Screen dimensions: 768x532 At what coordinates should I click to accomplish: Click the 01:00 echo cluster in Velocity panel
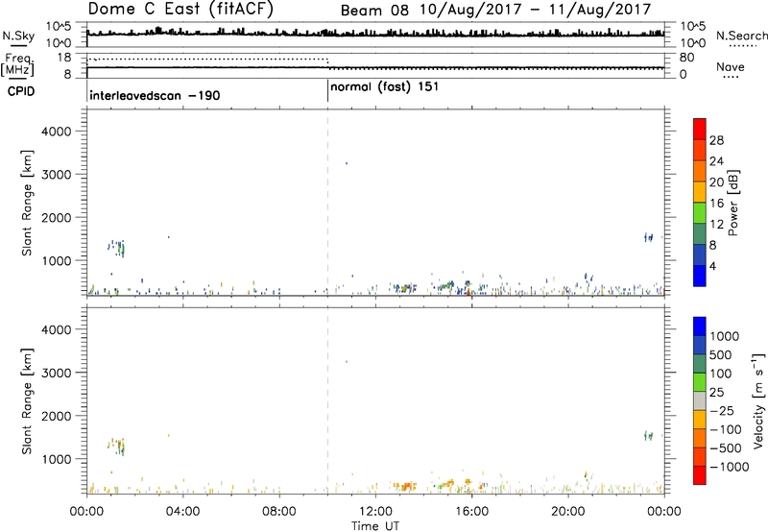(x=116, y=447)
